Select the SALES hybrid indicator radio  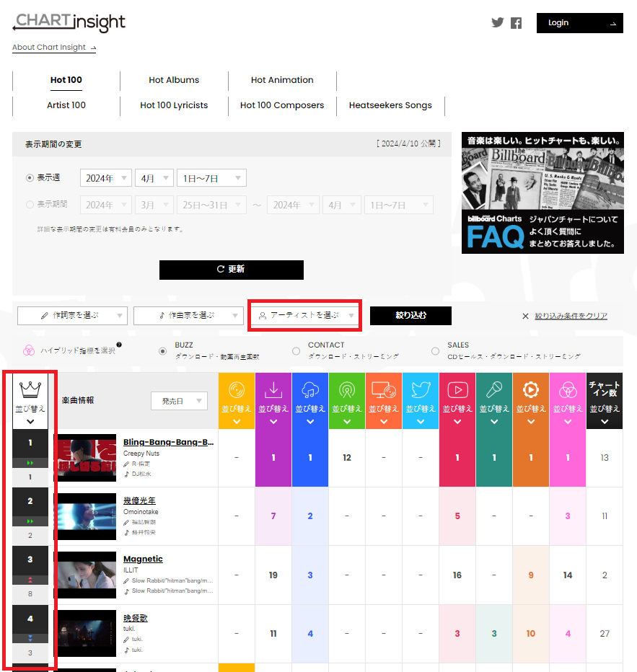click(x=435, y=351)
